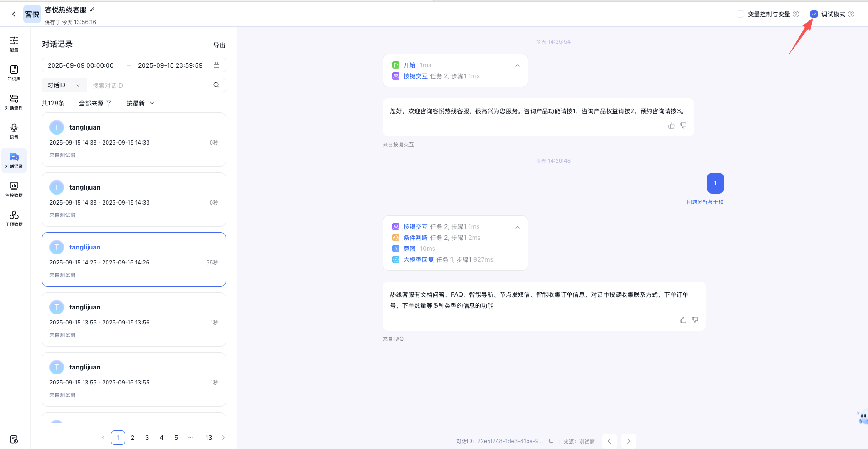Viewport: 868px width, 449px height.
Task: Open the 对话ID search type dropdown
Action: tap(64, 85)
